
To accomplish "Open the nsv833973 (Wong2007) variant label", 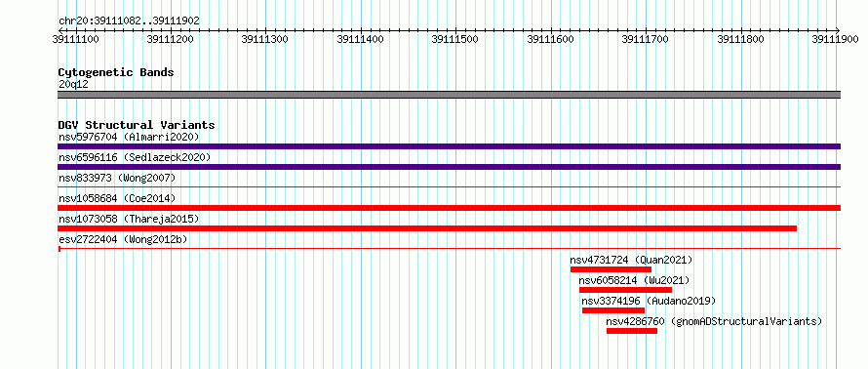I will 117,178.
